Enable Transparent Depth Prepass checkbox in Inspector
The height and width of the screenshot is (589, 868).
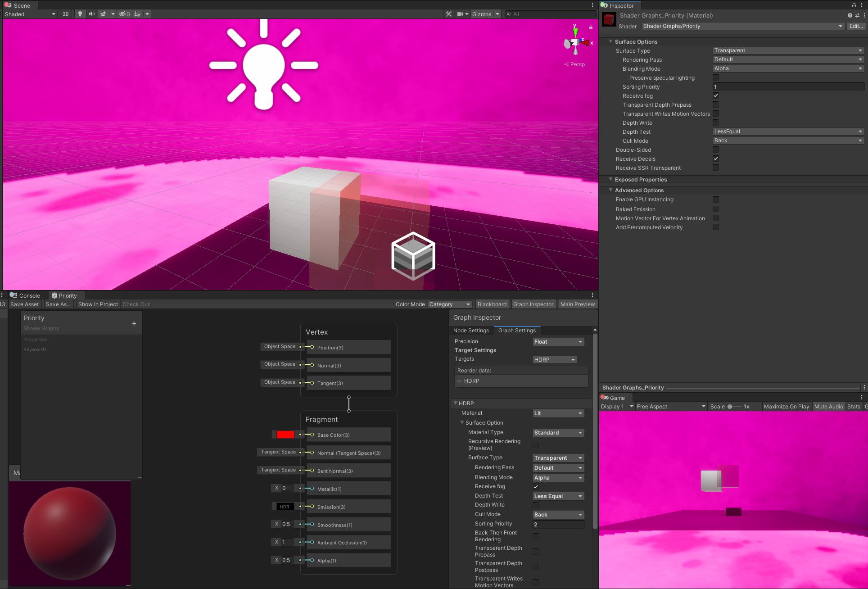(x=716, y=104)
